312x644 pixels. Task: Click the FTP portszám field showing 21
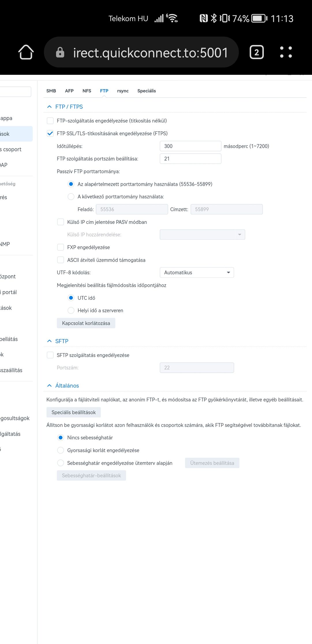pyautogui.click(x=190, y=159)
